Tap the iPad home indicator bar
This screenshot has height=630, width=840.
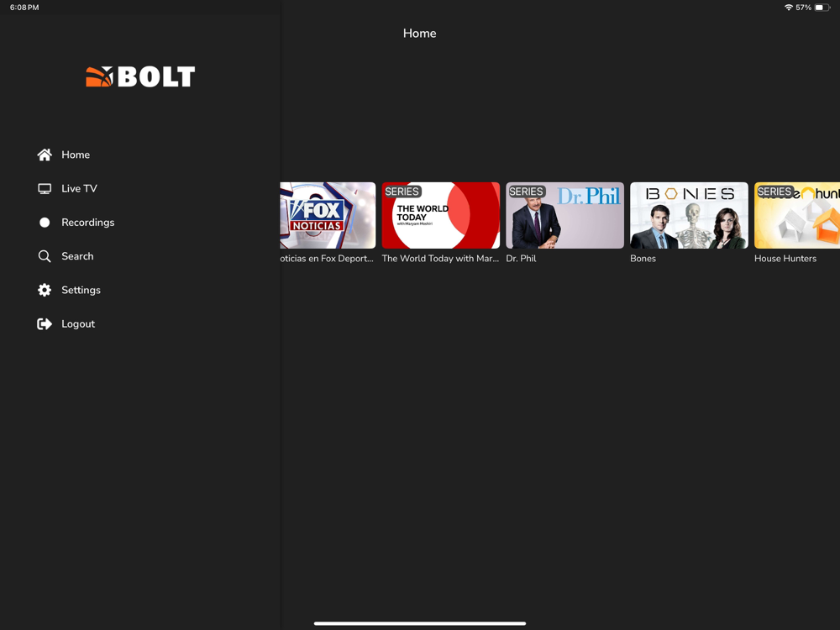click(x=420, y=623)
